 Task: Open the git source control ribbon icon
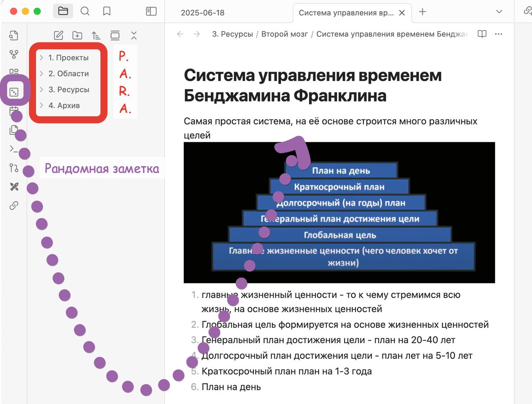pos(14,168)
